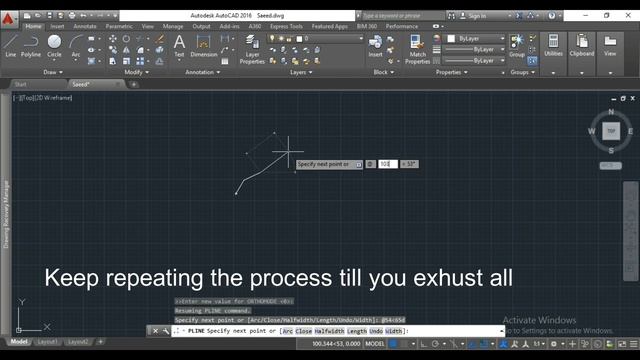Open the Insert ribbon tab

pyautogui.click(x=57, y=26)
